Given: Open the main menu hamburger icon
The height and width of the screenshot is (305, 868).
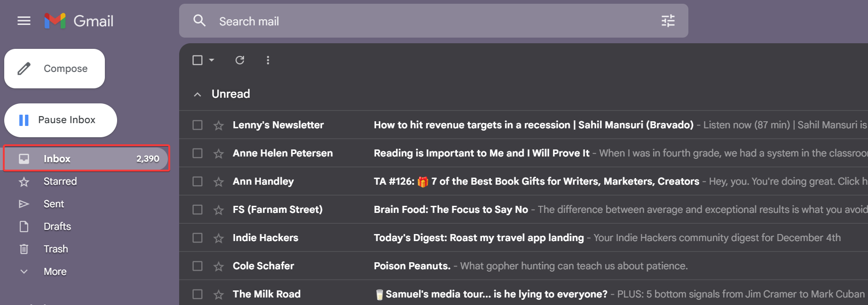Looking at the screenshot, I should click(24, 21).
